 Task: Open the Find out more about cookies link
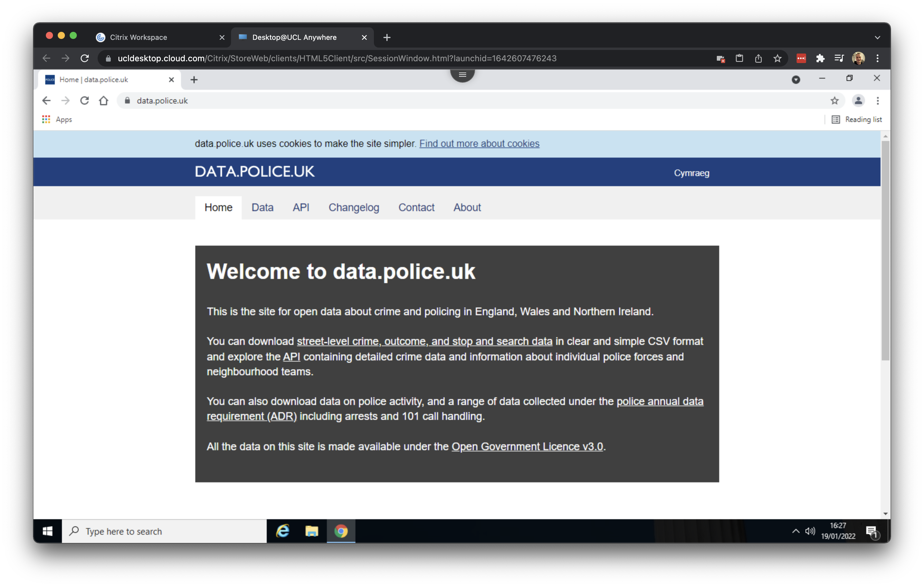point(479,143)
